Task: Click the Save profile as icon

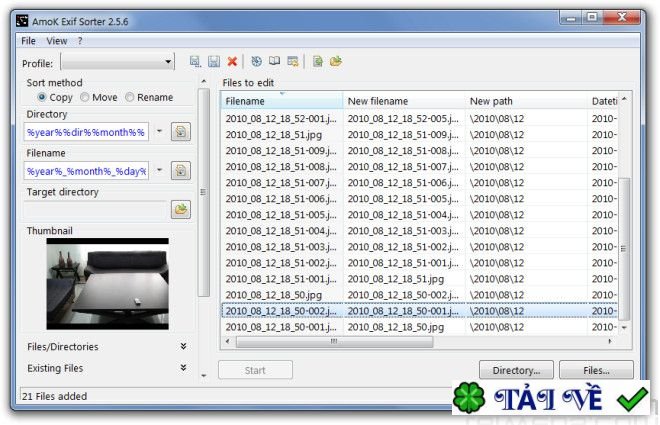Action: click(194, 61)
